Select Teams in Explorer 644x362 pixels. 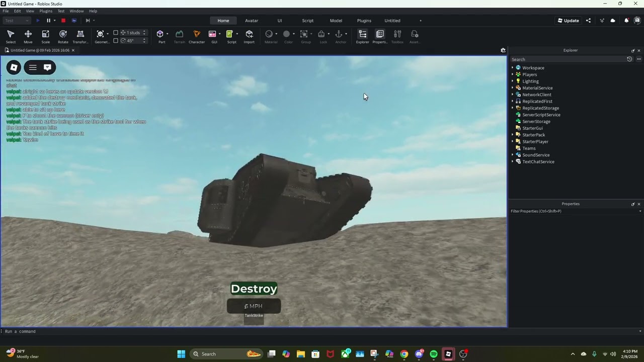(529, 148)
